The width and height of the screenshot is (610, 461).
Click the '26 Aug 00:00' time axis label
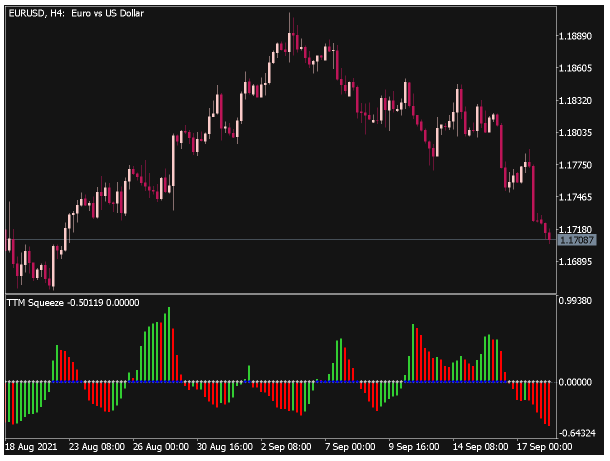pyautogui.click(x=161, y=447)
